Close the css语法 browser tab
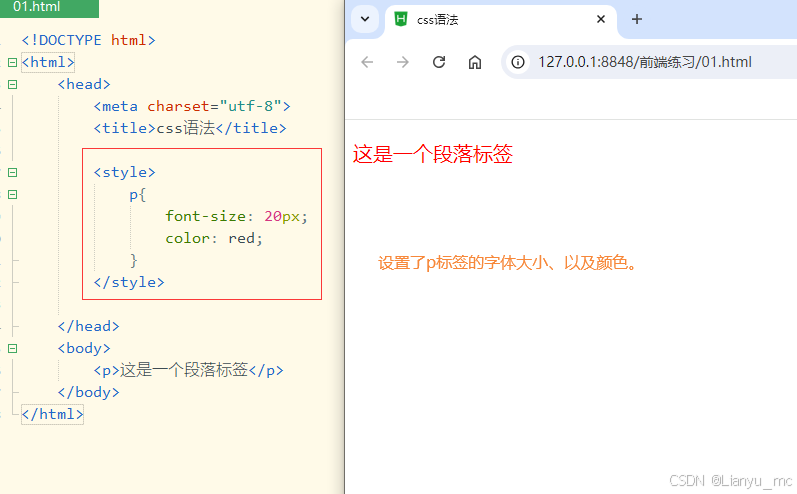This screenshot has width=797, height=494. point(601,19)
